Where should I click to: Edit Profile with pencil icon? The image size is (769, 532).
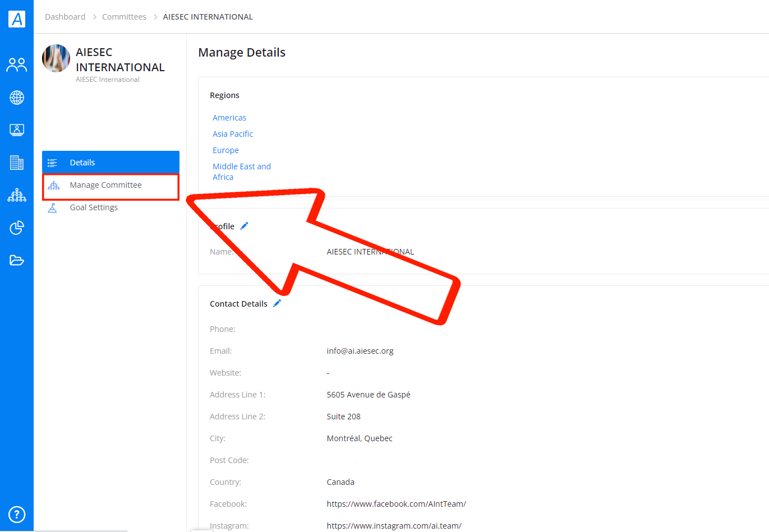(x=244, y=226)
